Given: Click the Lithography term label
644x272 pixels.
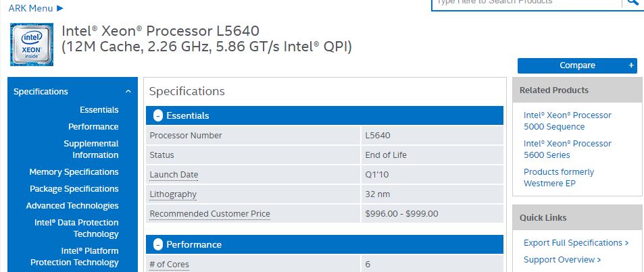Looking at the screenshot, I should point(173,194).
